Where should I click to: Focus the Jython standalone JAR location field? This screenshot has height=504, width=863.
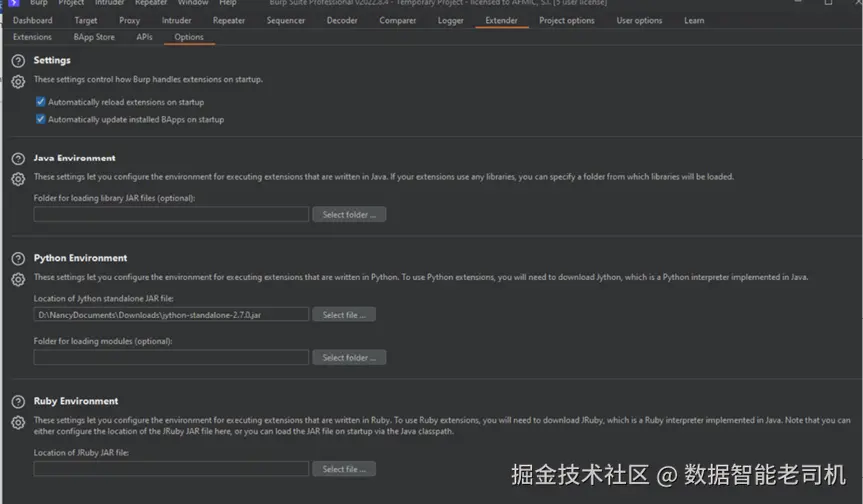click(x=171, y=315)
